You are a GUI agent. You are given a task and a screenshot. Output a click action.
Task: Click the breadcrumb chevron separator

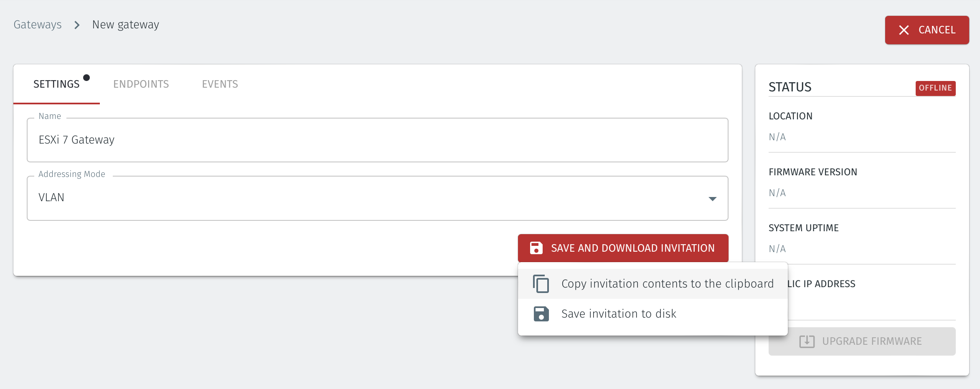(x=77, y=25)
